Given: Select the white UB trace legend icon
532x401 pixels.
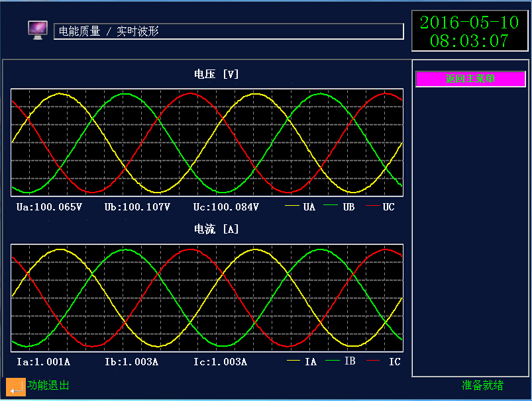Looking at the screenshot, I should click(x=331, y=206).
